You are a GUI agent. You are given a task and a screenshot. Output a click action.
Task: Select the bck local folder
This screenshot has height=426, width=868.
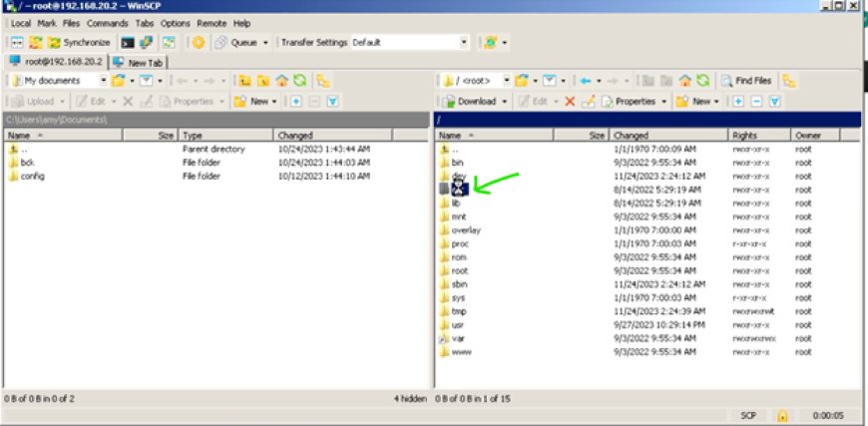pos(27,163)
